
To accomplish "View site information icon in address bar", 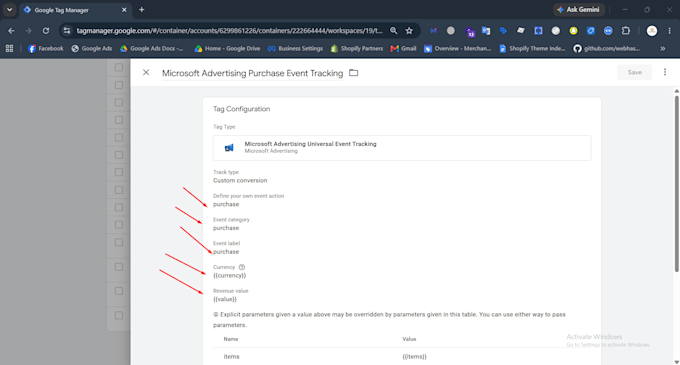I will pos(66,31).
